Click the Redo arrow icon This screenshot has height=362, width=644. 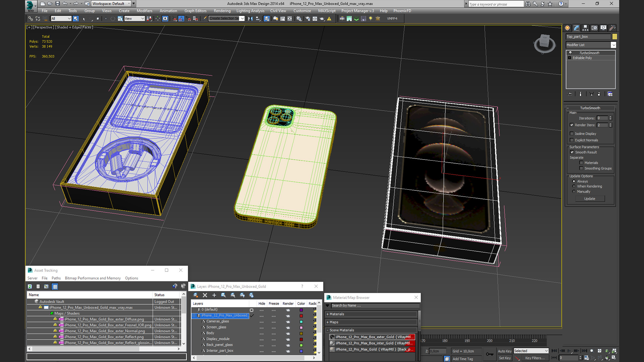coord(76,4)
